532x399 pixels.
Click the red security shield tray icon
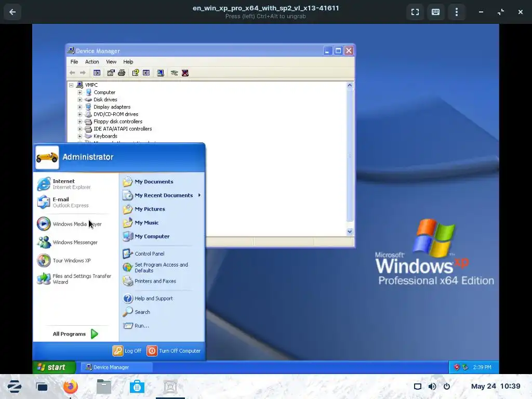(x=457, y=367)
